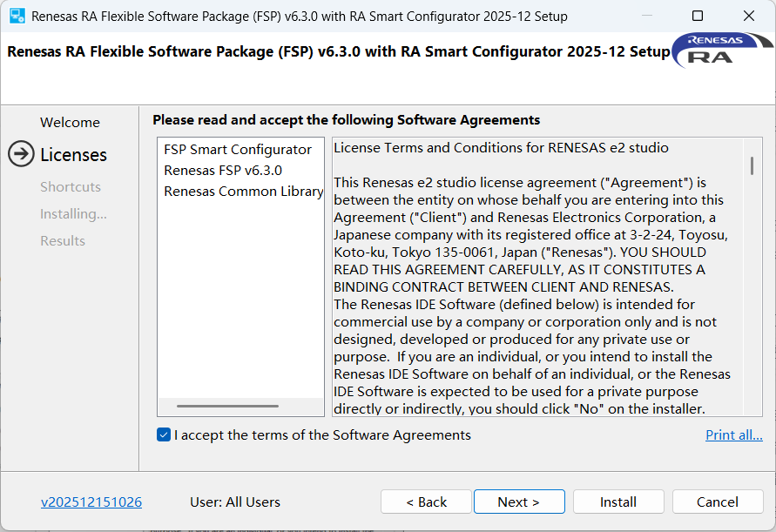Click the 'User: All Users' label
776x532 pixels.
coord(235,502)
